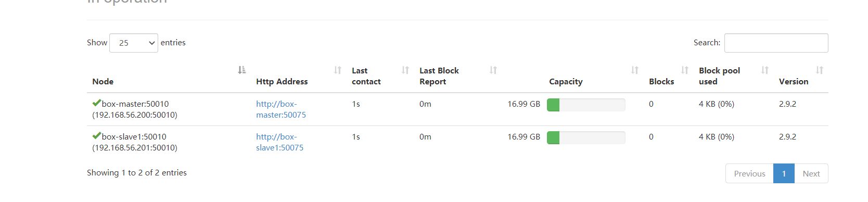
Task: Click box-master capacity usage bar
Action: tap(586, 105)
